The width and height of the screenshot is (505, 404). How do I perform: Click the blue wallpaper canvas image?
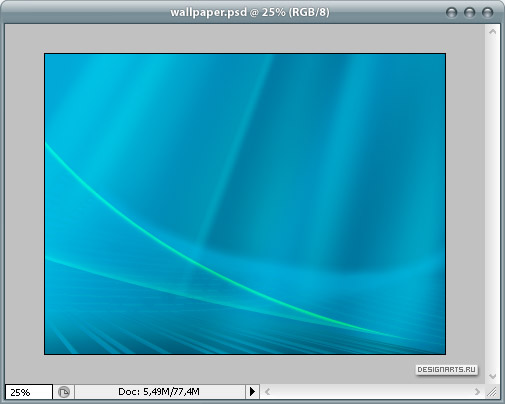point(245,204)
